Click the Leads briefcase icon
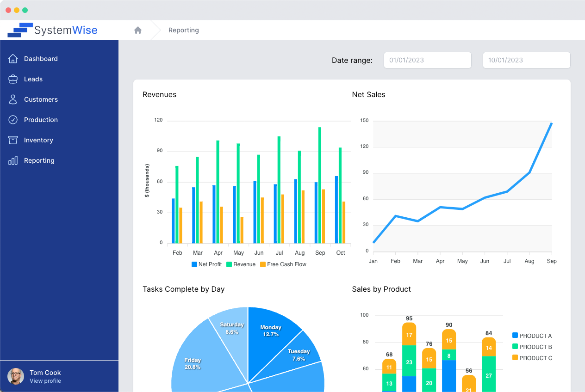Image resolution: width=585 pixels, height=392 pixels. [13, 79]
